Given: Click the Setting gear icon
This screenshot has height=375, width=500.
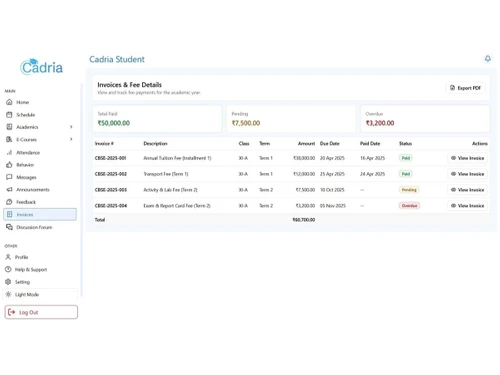Looking at the screenshot, I should [8, 282].
